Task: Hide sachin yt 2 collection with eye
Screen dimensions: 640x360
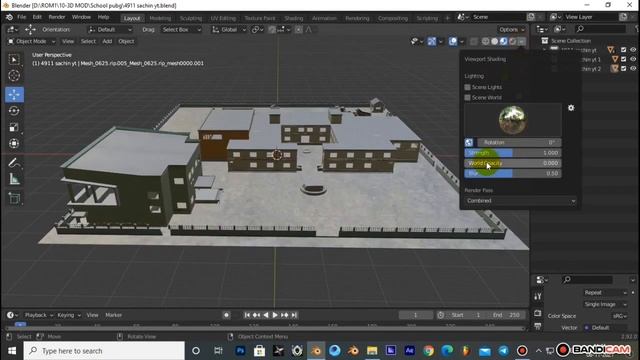Action: (x=633, y=69)
